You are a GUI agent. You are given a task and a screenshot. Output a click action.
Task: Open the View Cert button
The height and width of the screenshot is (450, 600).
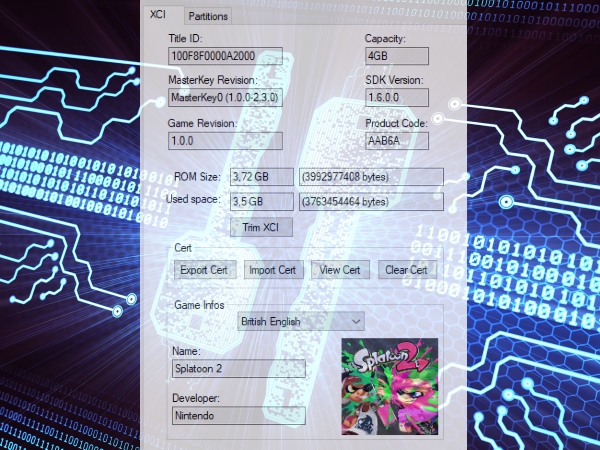coord(340,270)
